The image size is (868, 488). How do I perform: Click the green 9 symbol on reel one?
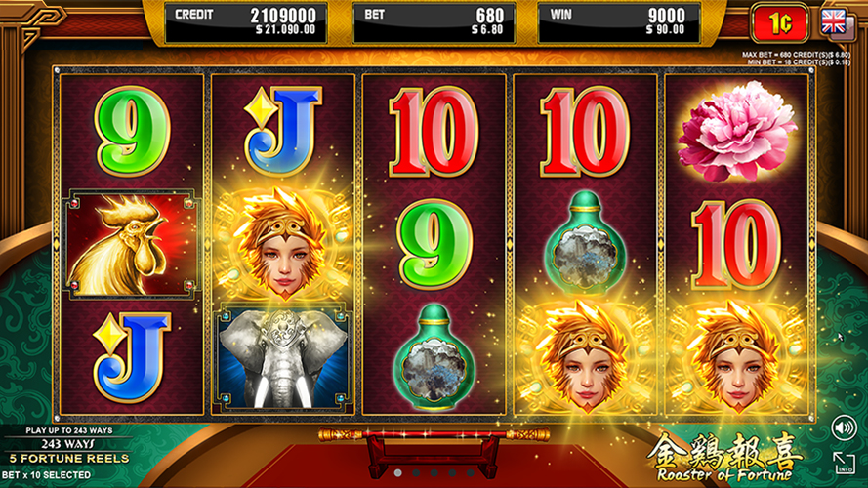tap(132, 131)
